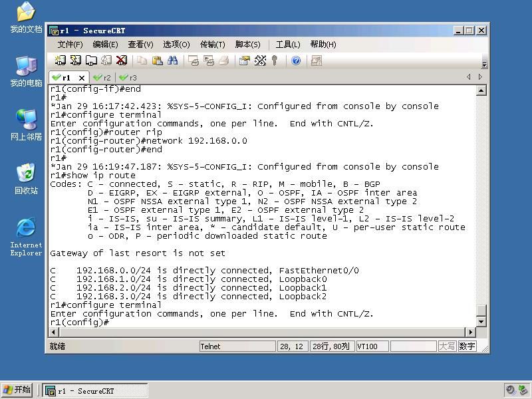
Task: Click the 大写 CapsLock indicator
Action: click(447, 346)
